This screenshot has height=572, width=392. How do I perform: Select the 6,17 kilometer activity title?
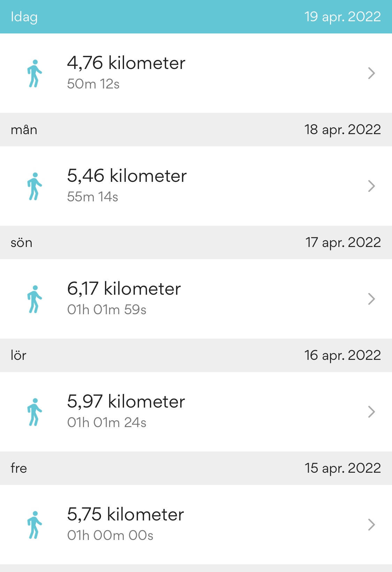pos(124,289)
